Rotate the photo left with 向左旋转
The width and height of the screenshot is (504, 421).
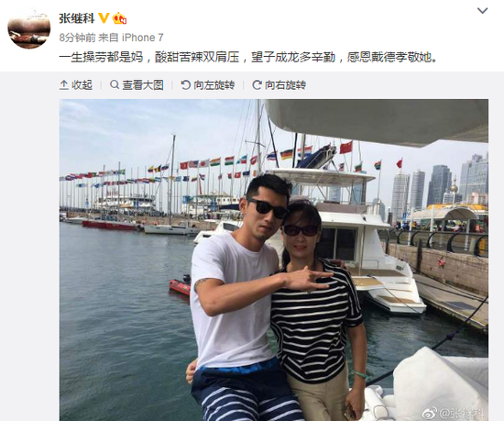(208, 85)
